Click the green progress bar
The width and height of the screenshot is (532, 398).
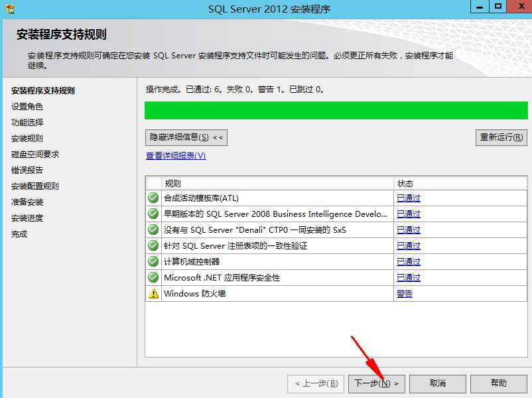coord(336,111)
